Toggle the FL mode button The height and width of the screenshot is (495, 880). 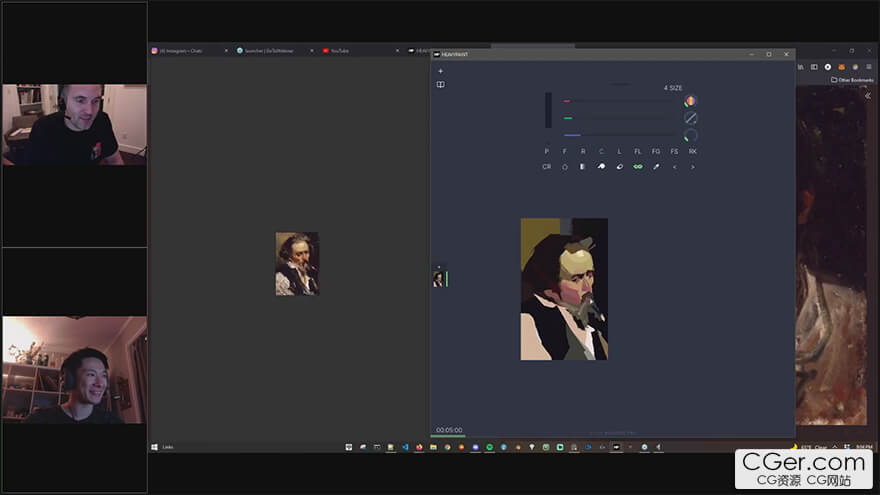(638, 151)
